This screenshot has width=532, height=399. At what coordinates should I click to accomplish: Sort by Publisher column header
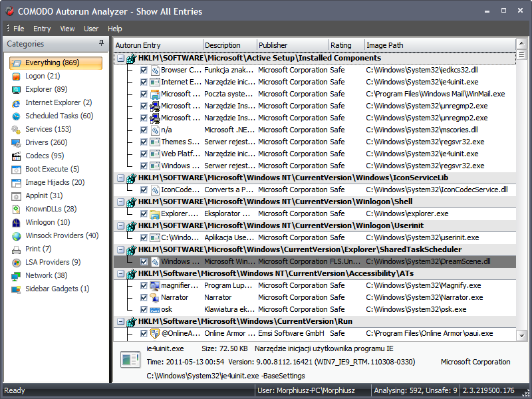pyautogui.click(x=293, y=45)
